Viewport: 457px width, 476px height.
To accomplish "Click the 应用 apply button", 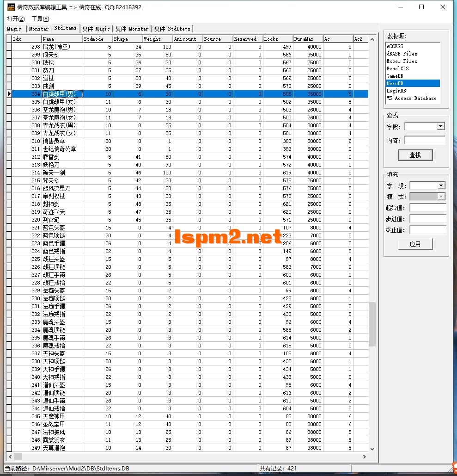I will (x=414, y=244).
